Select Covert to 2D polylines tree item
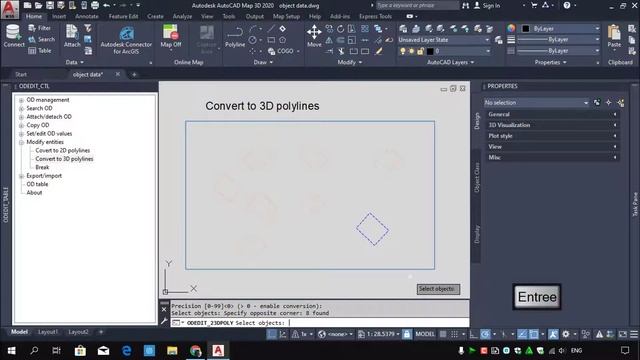 pyautogui.click(x=62, y=151)
